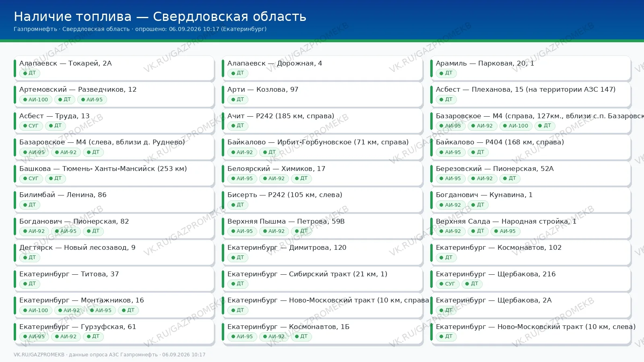The image size is (644, 362).
Task: Click the АИ-92 tag under Богданович — Кунавина, 1
Action: pyautogui.click(x=451, y=205)
